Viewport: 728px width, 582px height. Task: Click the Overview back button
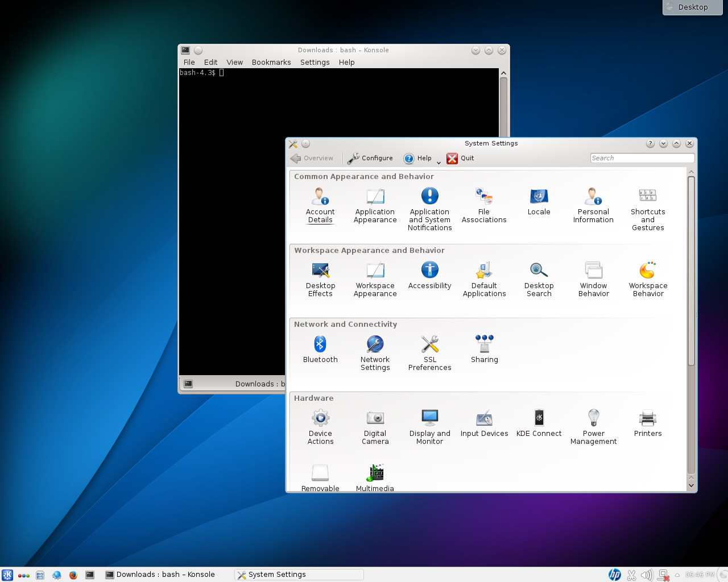point(312,158)
